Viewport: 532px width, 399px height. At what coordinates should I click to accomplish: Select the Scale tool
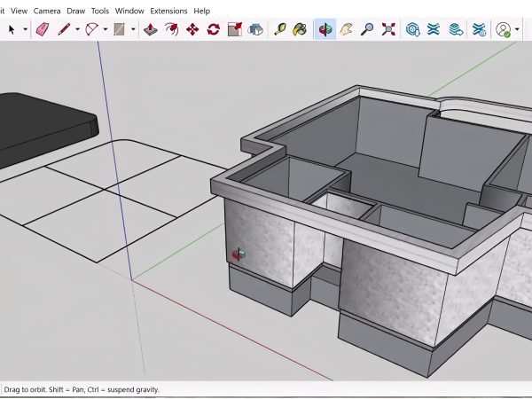[235, 29]
